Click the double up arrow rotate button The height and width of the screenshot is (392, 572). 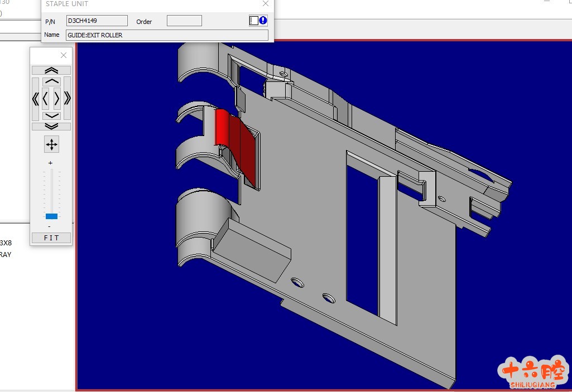[51, 70]
